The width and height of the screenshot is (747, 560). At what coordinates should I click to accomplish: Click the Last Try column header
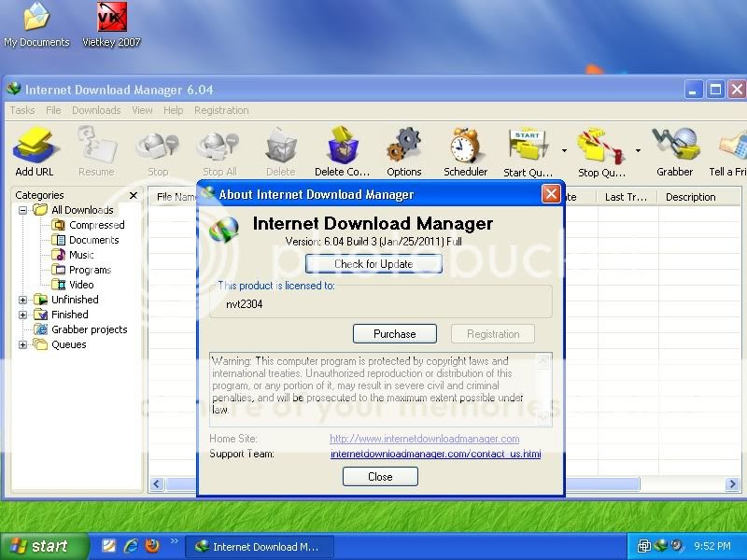(x=626, y=197)
